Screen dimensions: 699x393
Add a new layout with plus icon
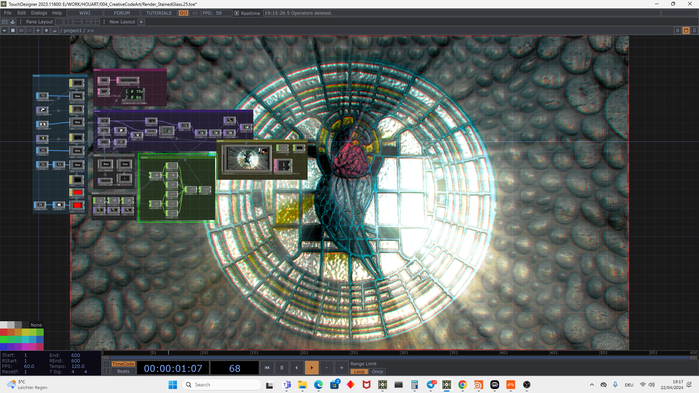pyautogui.click(x=141, y=22)
